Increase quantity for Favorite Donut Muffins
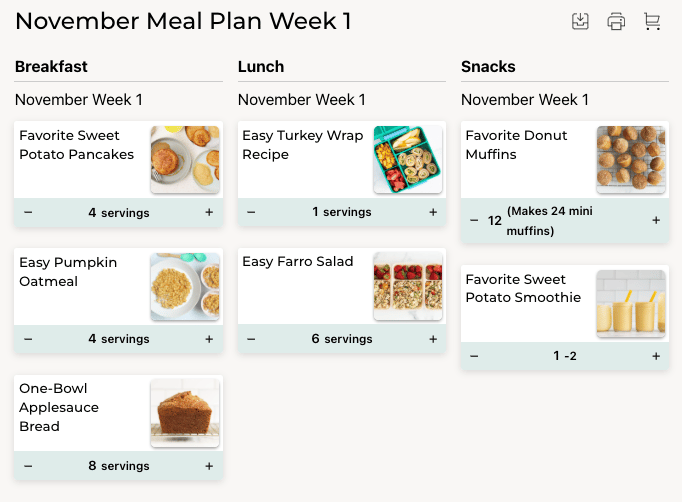Viewport: 682px width, 502px height. [656, 220]
